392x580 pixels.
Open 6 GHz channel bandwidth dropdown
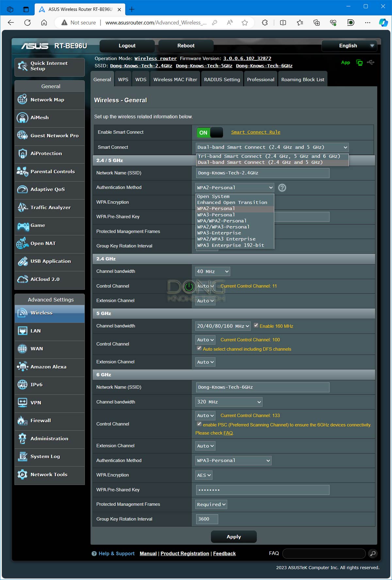point(229,402)
